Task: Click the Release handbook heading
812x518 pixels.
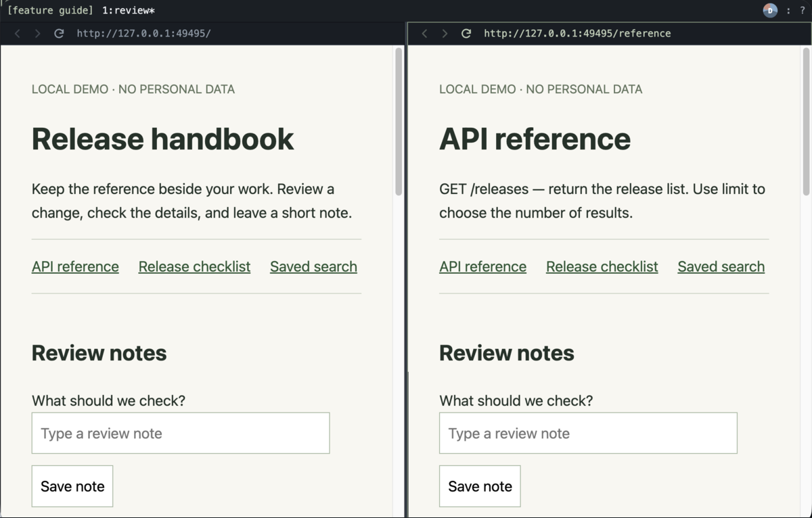Action: [162, 139]
